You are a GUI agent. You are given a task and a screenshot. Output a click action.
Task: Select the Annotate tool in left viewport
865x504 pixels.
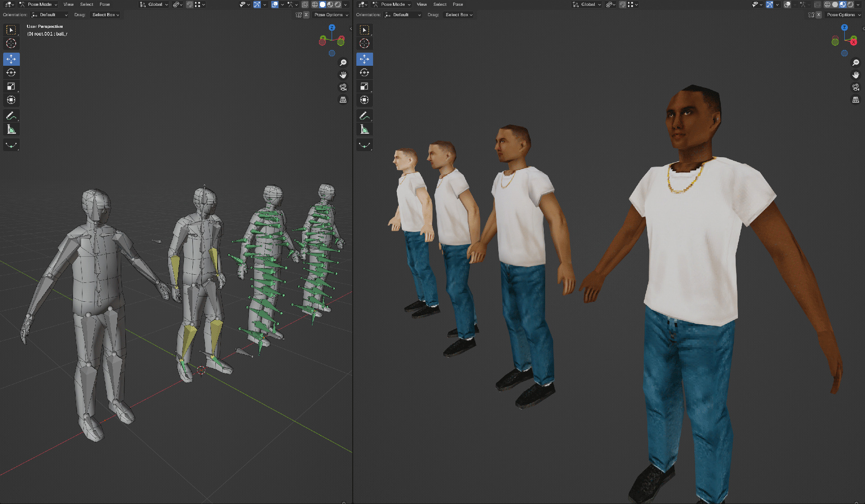11,116
